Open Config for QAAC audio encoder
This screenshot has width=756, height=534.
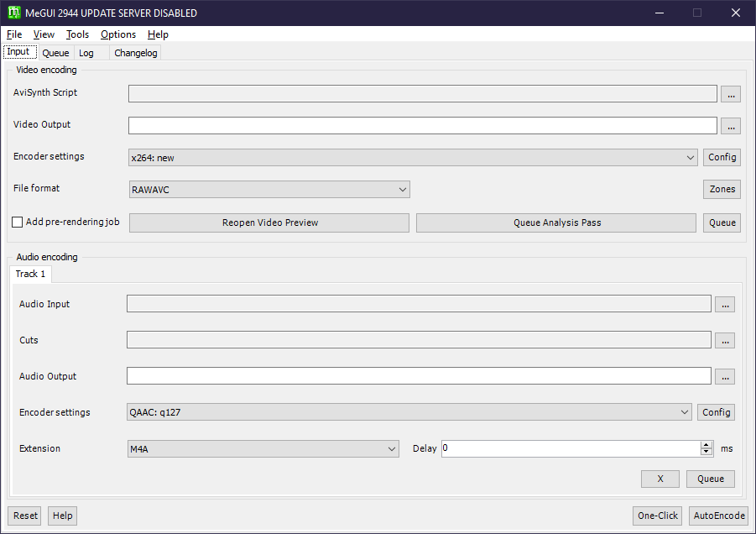click(716, 412)
